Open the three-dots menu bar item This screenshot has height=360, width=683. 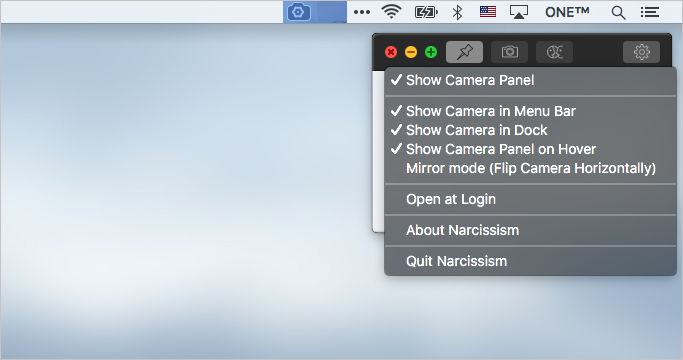(362, 12)
